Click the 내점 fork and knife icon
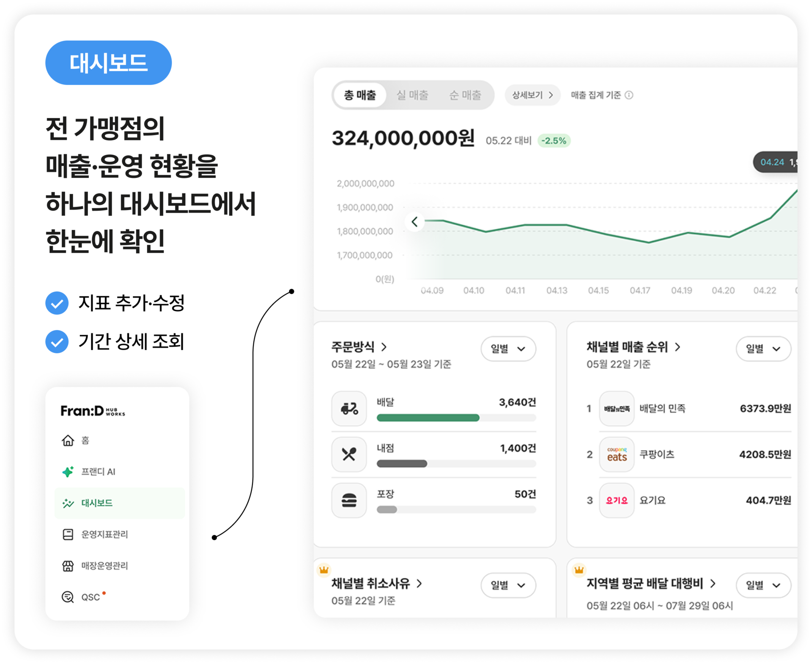This screenshot has height=664, width=812. 349,454
